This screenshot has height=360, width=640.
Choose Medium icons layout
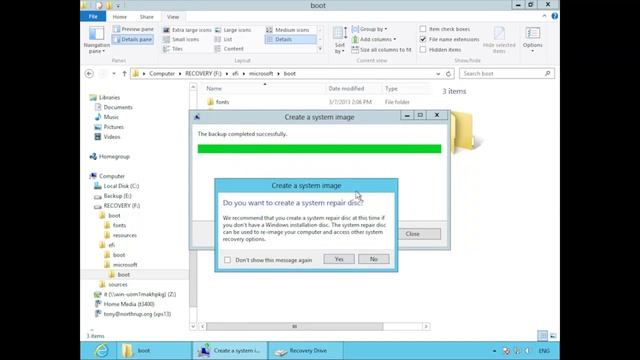(x=288, y=30)
